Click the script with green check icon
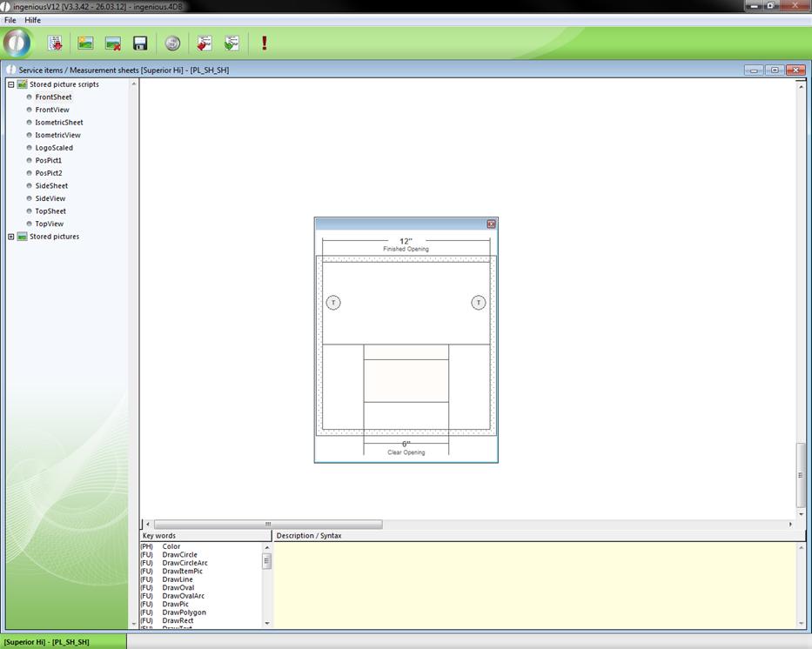 coord(232,43)
